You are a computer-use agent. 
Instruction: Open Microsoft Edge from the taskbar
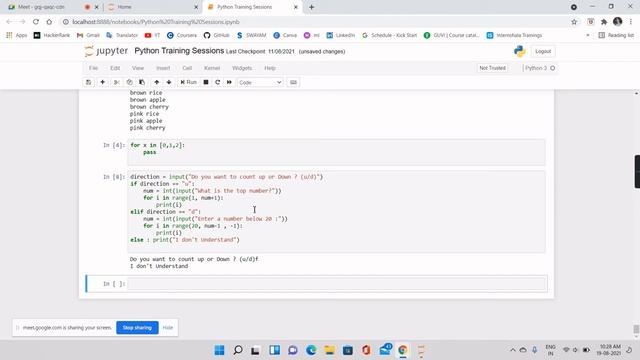(x=311, y=350)
